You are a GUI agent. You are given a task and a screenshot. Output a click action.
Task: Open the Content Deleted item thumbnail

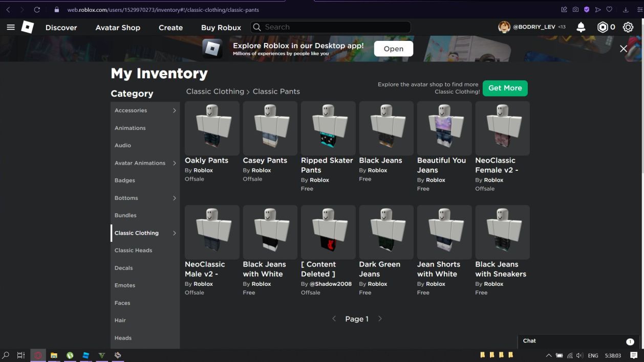pyautogui.click(x=328, y=232)
